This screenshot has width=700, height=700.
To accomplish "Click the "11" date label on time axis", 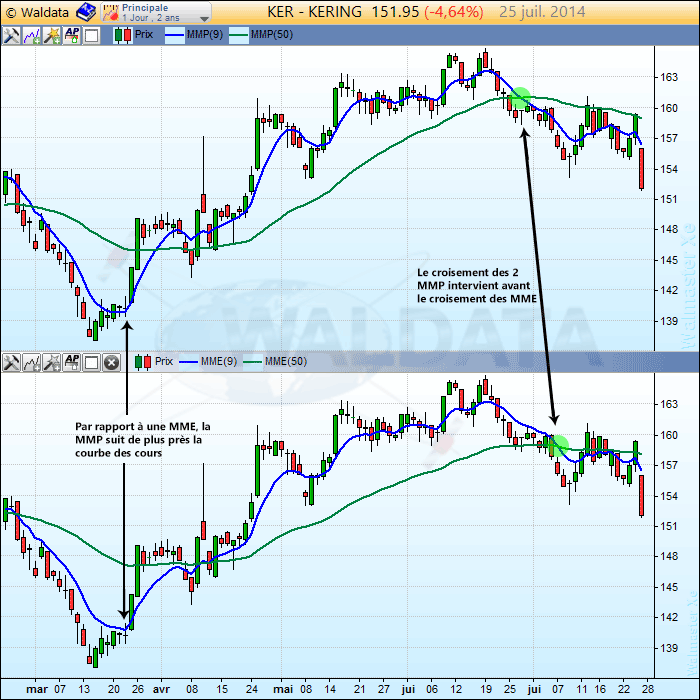I will pyautogui.click(x=582, y=689).
